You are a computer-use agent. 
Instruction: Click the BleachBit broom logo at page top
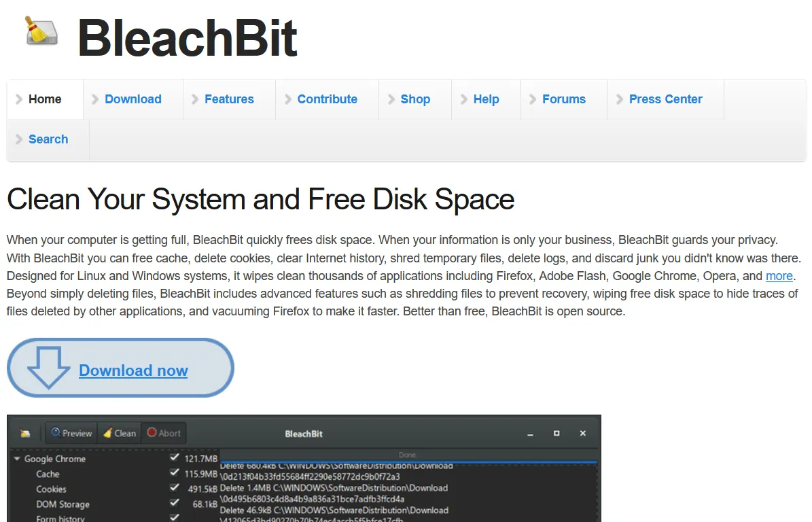click(x=39, y=32)
